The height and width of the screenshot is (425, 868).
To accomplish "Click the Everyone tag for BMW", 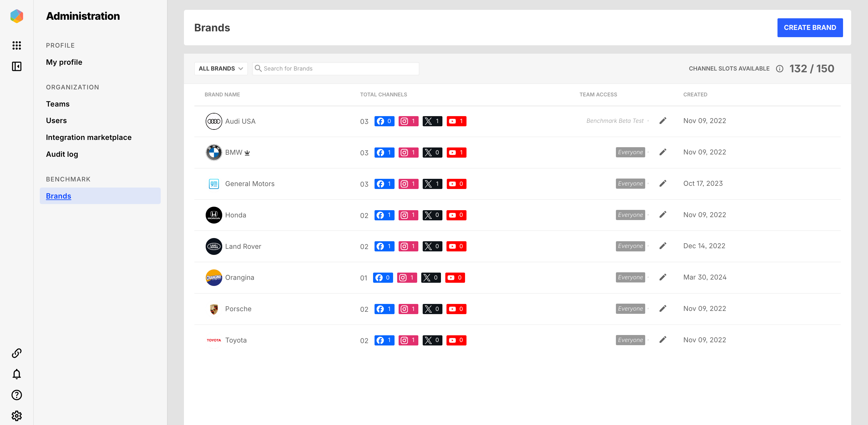I will (630, 152).
